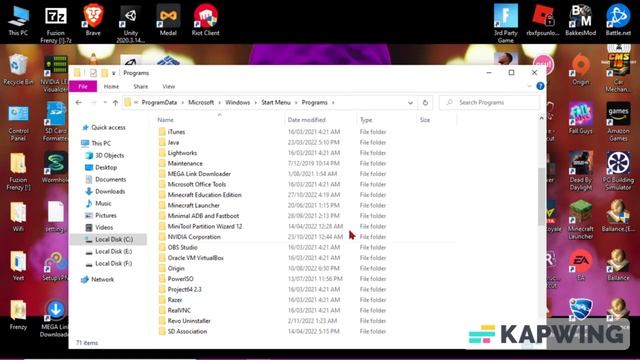
Task: Select the MEGA Link Downloader folder
Action: [x=306, y=174]
